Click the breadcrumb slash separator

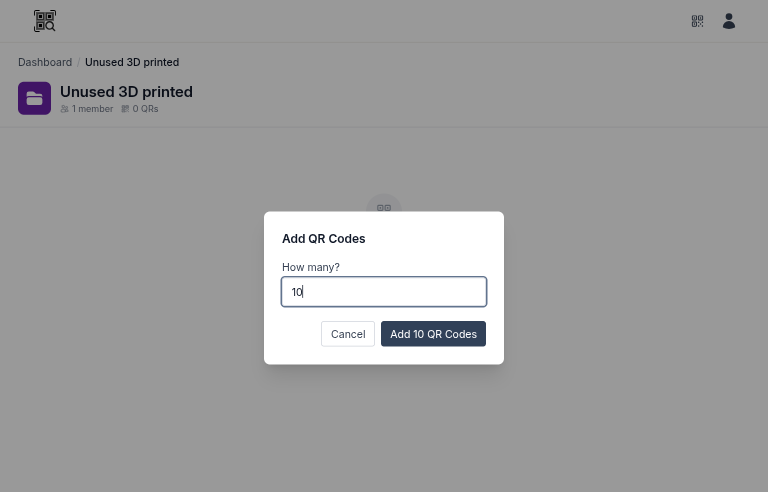pyautogui.click(x=79, y=62)
